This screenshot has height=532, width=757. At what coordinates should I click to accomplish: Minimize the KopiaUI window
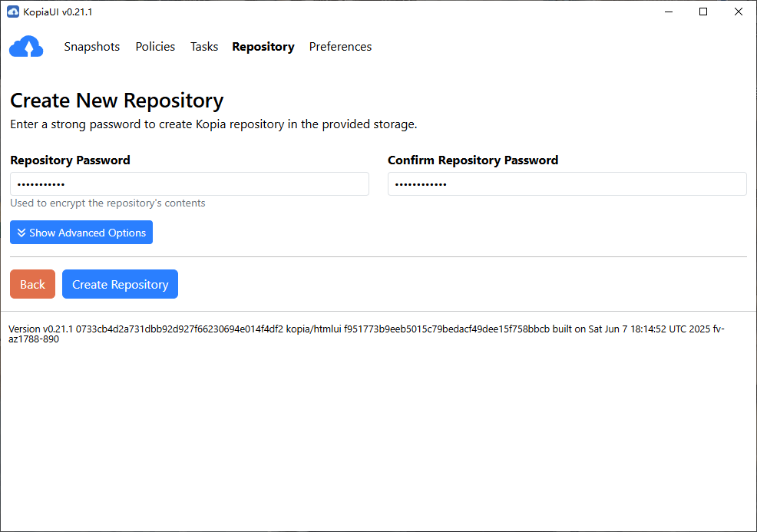click(668, 12)
